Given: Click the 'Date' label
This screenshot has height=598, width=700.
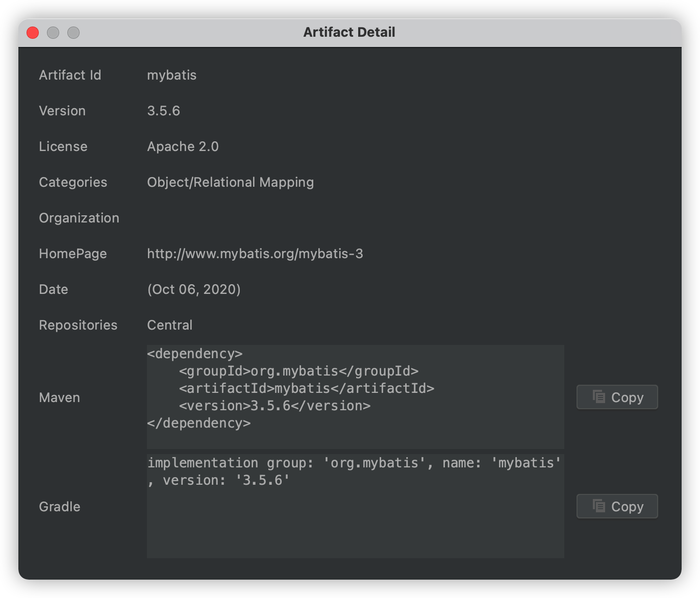Looking at the screenshot, I should click(x=54, y=289).
